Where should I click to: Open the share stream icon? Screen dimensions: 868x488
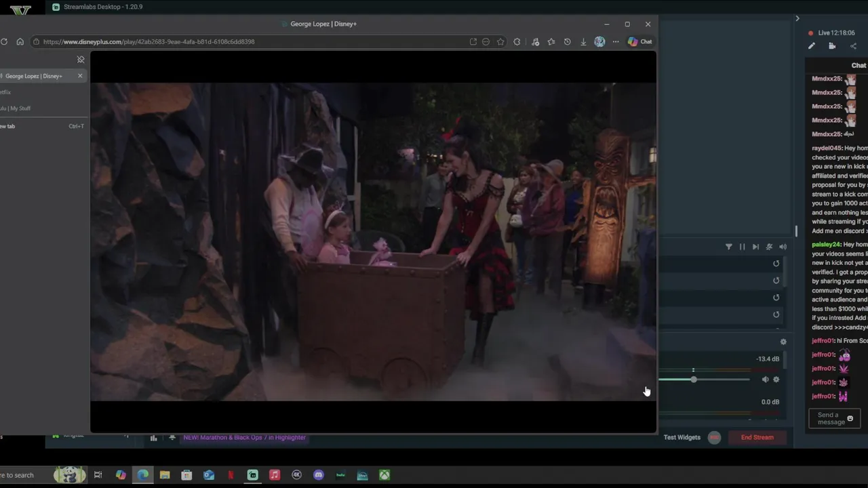[x=853, y=46]
